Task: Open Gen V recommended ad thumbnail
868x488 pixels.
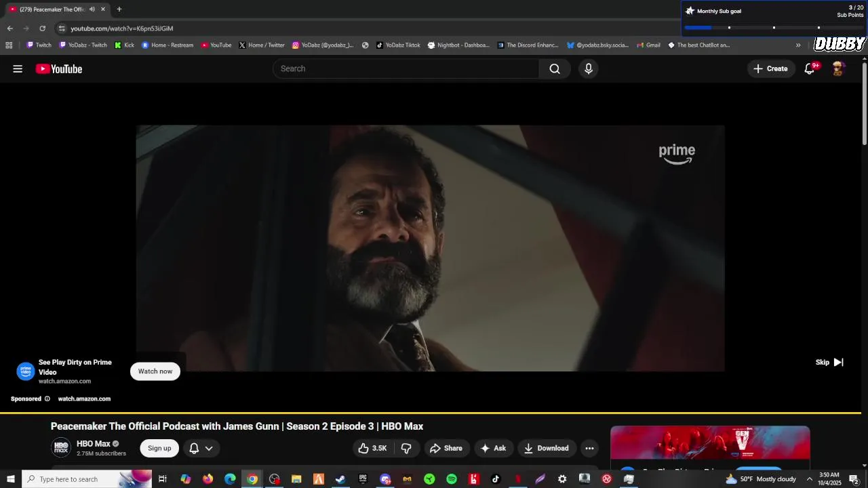Action: 710,443
